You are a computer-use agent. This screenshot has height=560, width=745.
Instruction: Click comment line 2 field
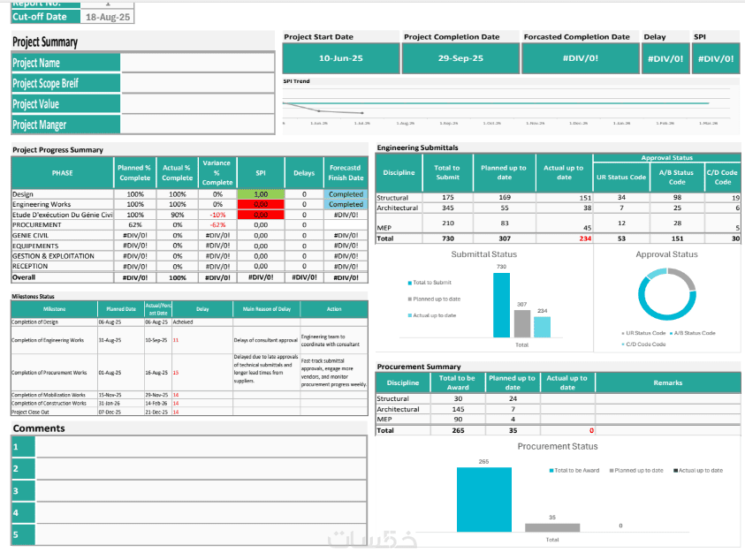pos(201,468)
